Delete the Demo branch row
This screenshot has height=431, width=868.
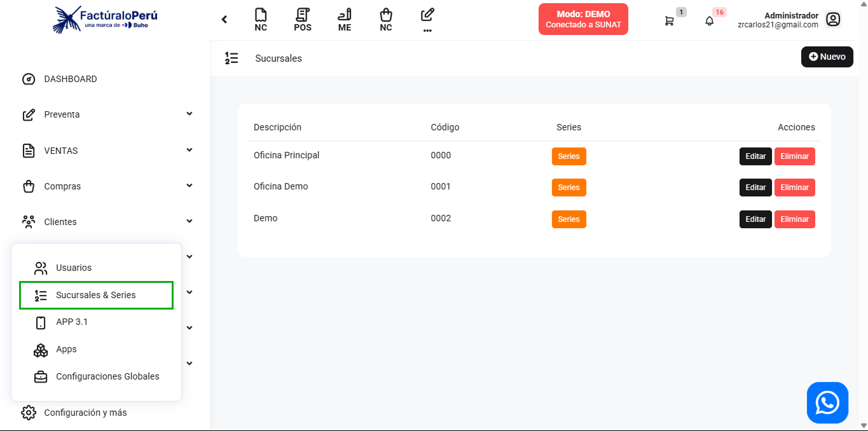click(x=794, y=219)
